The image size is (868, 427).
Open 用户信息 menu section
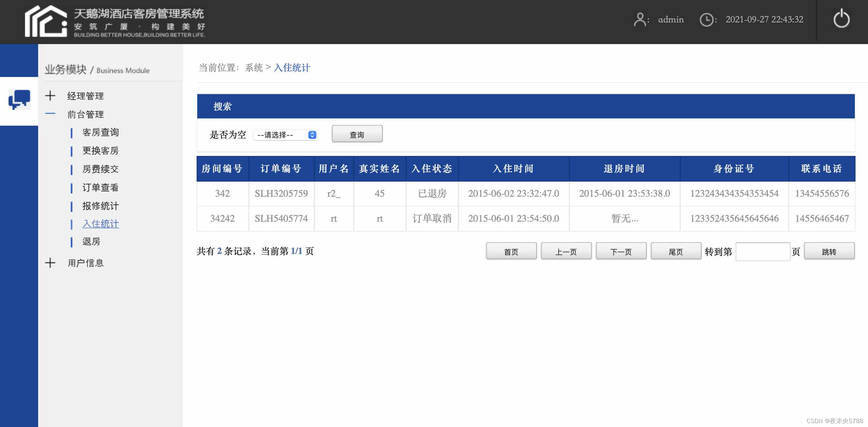click(85, 263)
